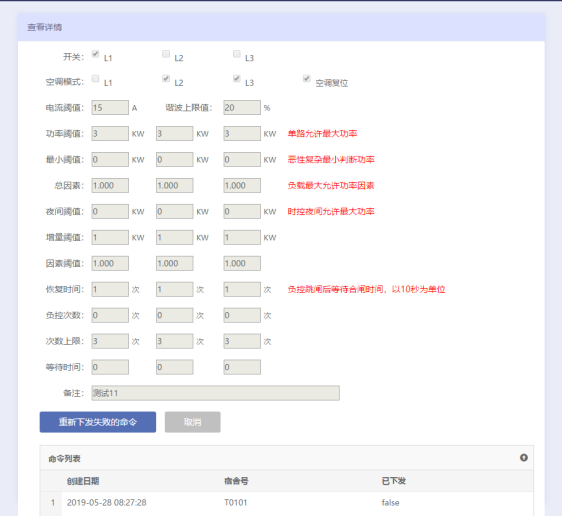The height and width of the screenshot is (516, 563).
Task: Enable the 开关 L3 checkbox
Action: [237, 54]
